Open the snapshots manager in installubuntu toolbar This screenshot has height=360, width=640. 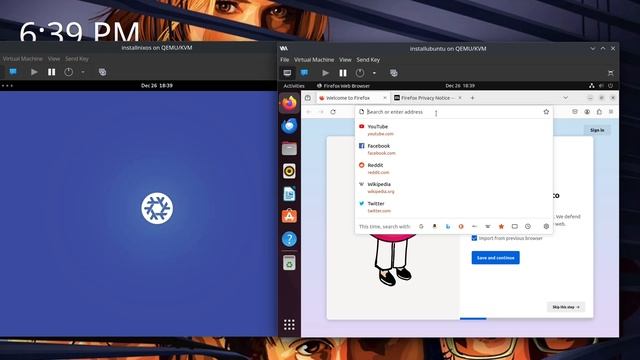tap(393, 73)
